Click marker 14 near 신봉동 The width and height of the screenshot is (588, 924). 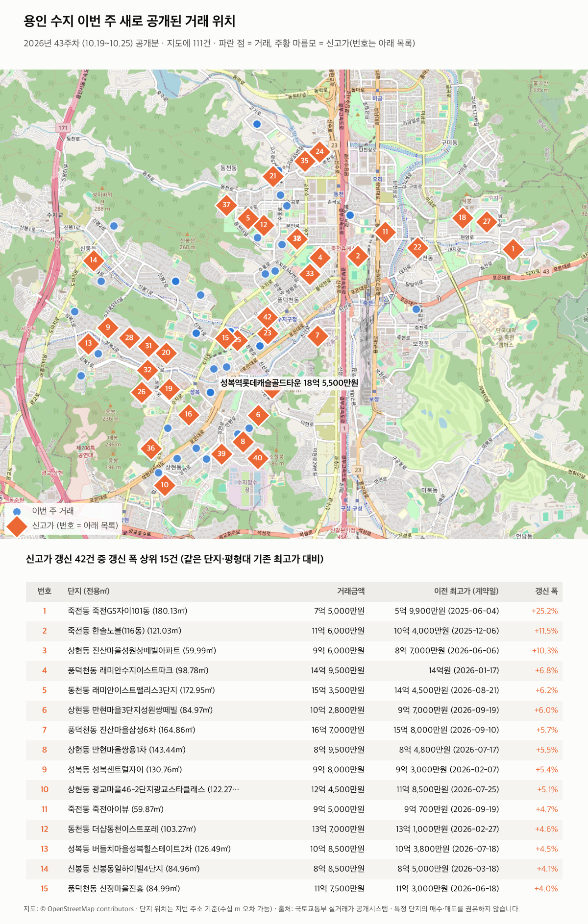point(94,260)
